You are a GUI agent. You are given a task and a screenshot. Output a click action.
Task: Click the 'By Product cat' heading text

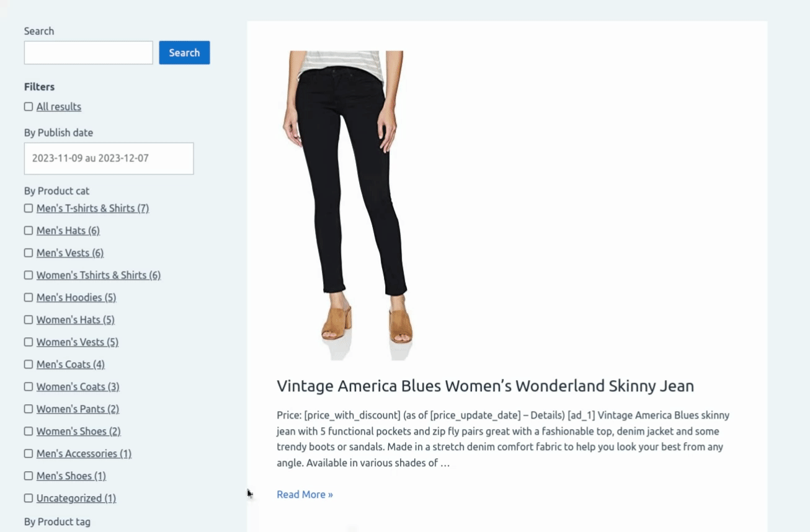[57, 191]
